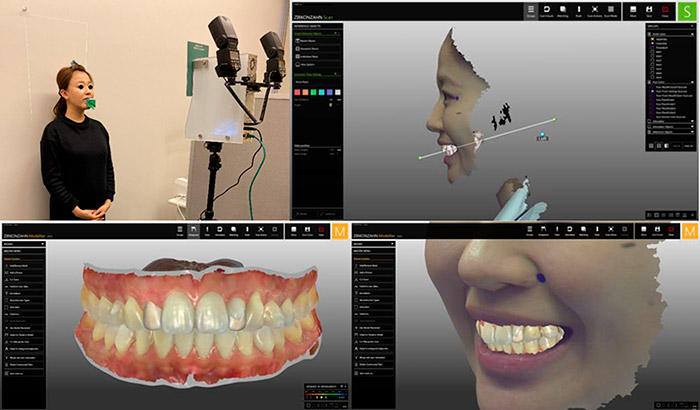Image resolution: width=700 pixels, height=410 pixels.
Task: Click the red Close icon in Scan window
Action: point(667,11)
